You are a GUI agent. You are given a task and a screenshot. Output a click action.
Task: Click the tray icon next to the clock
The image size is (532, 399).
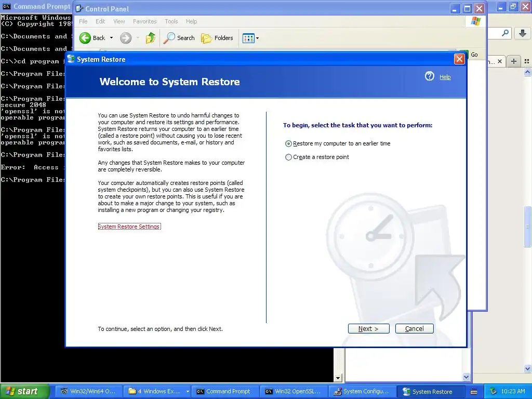[493, 391]
